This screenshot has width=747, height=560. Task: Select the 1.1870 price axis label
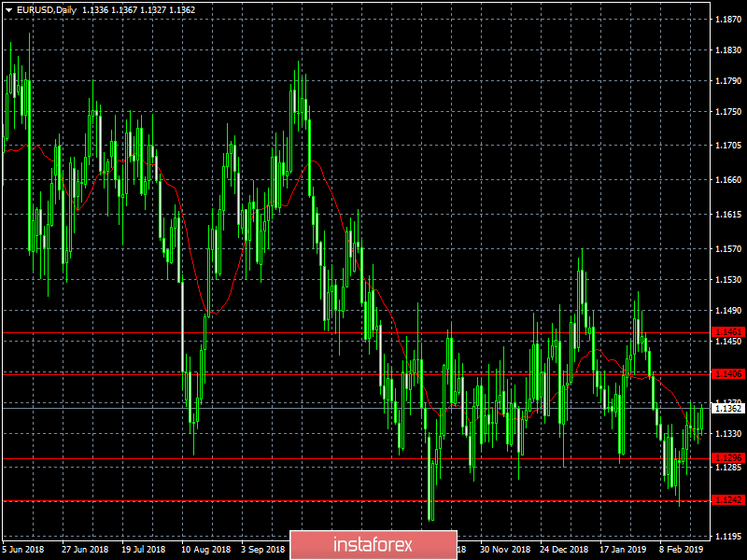tap(728, 19)
